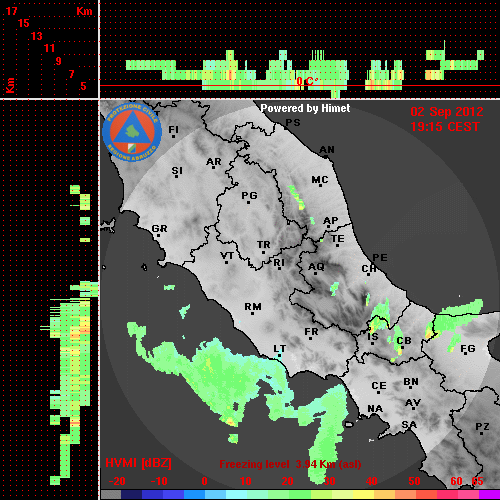Click the AR city label

[x=214, y=162]
